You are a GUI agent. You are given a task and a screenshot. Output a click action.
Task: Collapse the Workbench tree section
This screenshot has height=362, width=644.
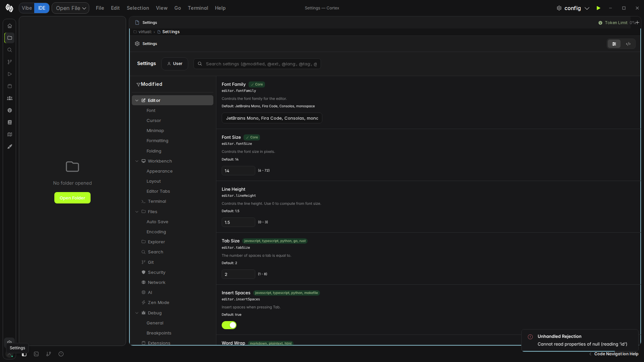[137, 161]
